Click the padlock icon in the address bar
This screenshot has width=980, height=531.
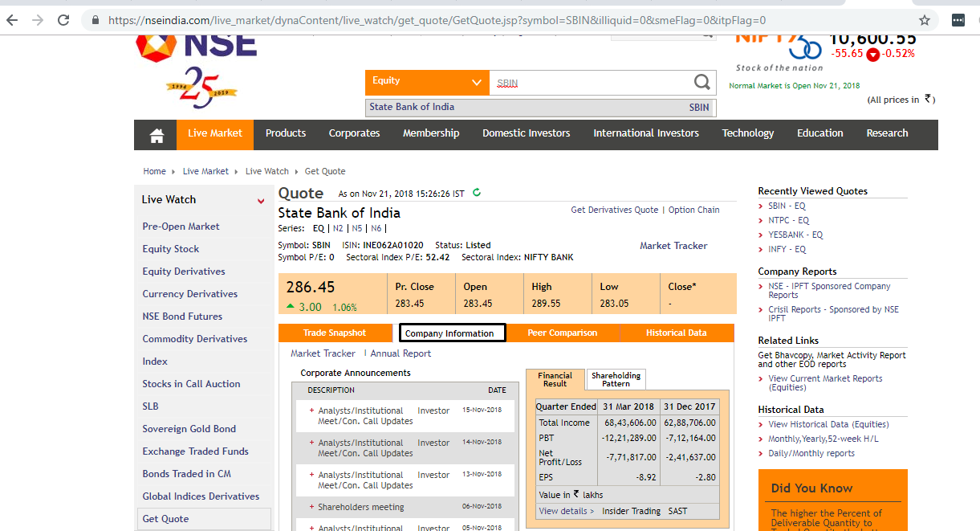click(x=96, y=20)
